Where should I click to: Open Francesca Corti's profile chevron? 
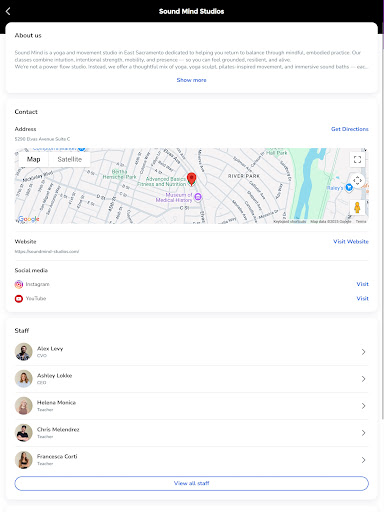click(363, 460)
